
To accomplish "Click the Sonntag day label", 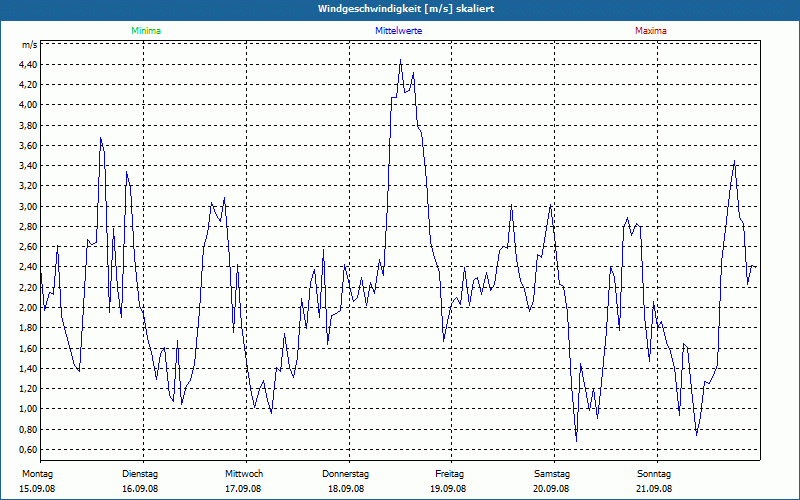I will click(x=654, y=474).
